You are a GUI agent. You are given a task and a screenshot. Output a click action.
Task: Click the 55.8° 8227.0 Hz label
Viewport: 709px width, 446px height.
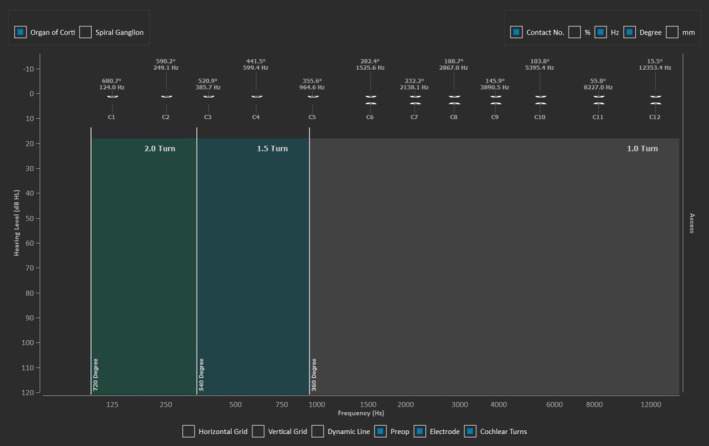tap(598, 84)
